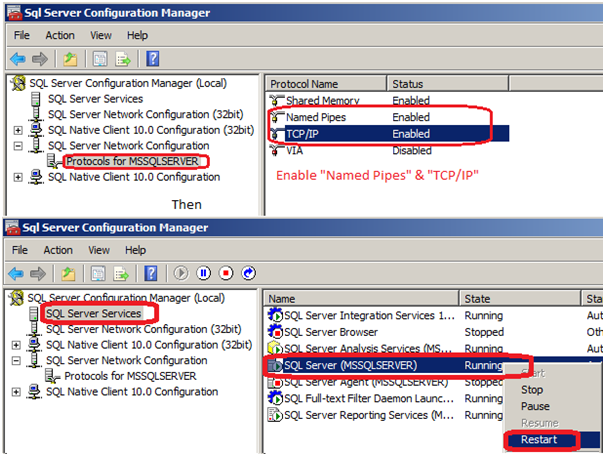Open View menu in bottom window
Image resolution: width=605 pixels, height=456 pixels.
99,250
